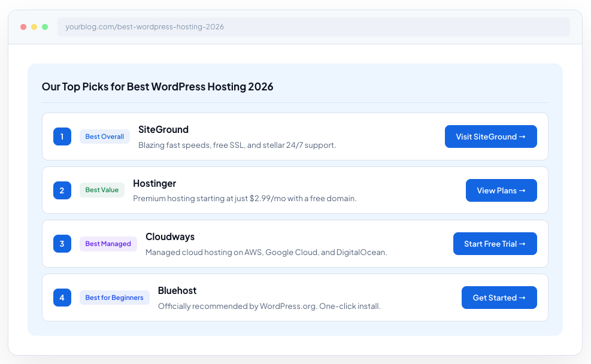Select the number 2 rank badge

coord(62,190)
